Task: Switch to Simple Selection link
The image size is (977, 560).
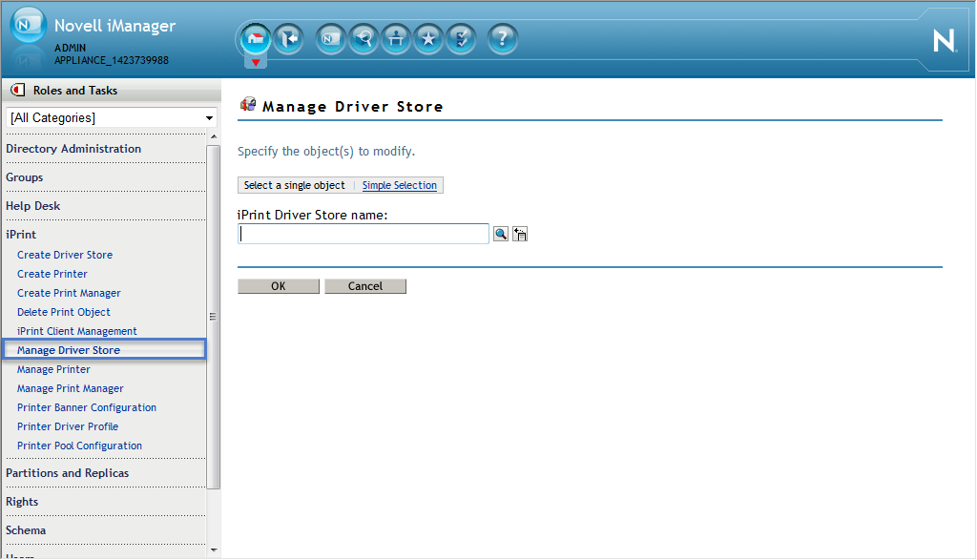Action: click(400, 186)
